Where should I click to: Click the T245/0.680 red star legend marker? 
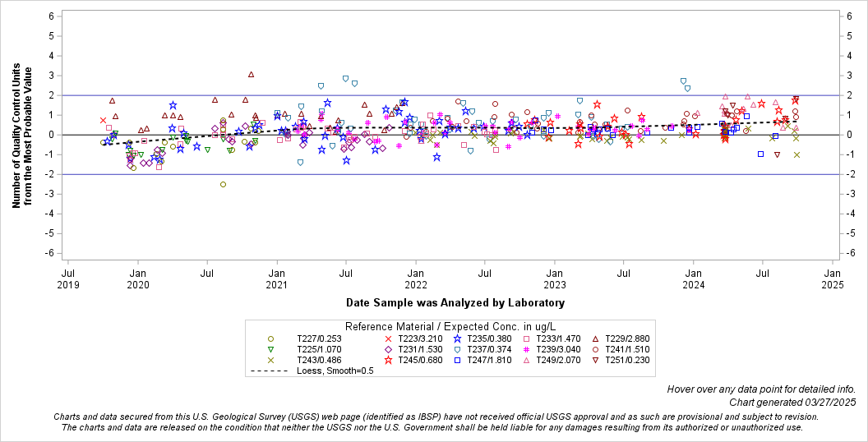coord(388,360)
